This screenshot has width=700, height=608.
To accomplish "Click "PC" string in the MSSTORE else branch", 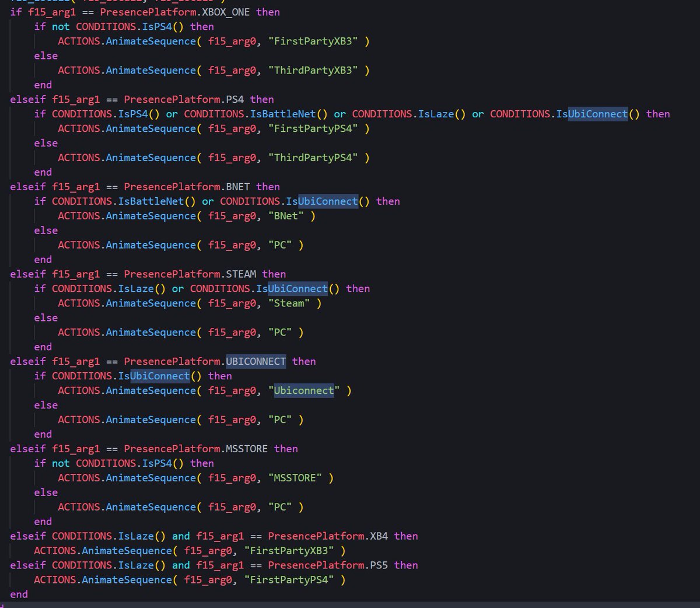I will click(280, 507).
